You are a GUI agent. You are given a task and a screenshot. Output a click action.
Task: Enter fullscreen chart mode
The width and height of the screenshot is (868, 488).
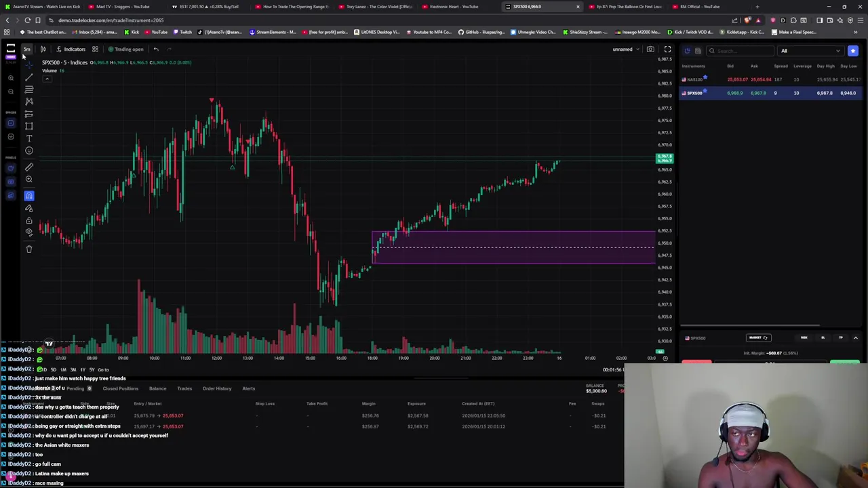(667, 49)
